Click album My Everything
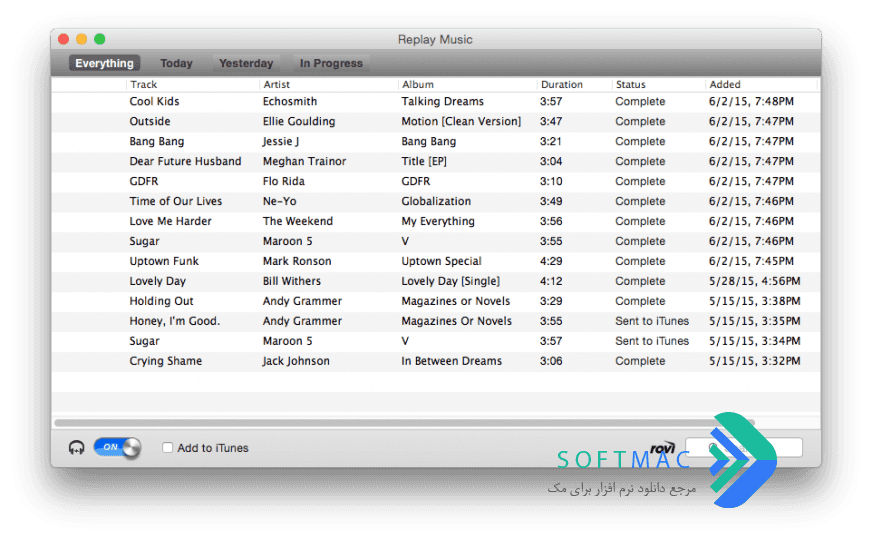 (438, 221)
